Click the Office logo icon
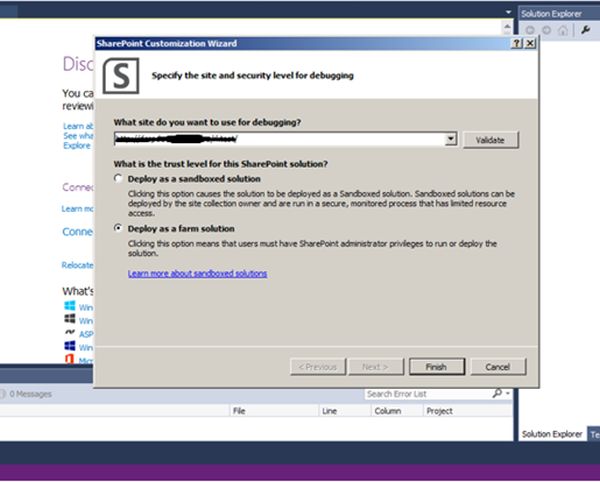 tap(70, 359)
